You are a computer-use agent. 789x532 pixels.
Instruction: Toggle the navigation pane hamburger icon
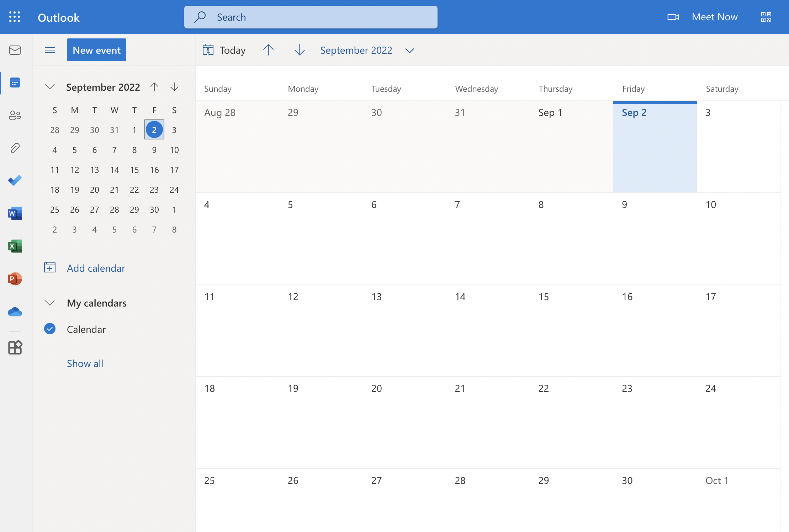click(50, 50)
